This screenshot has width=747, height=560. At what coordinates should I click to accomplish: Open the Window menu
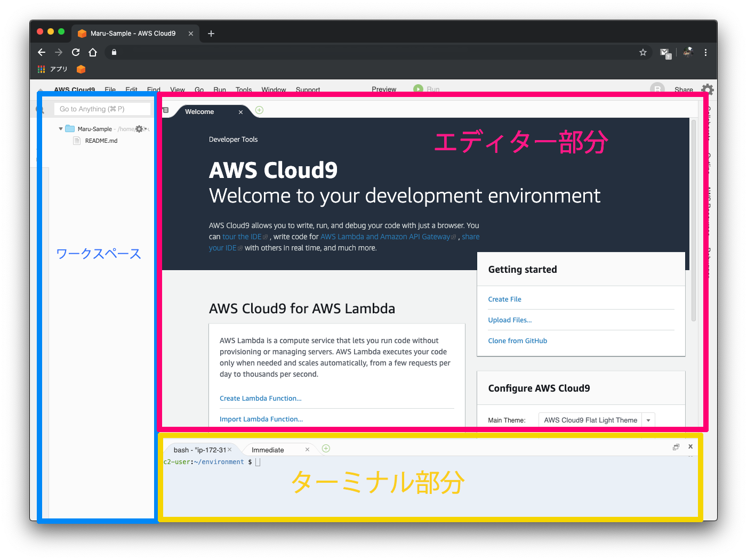click(x=274, y=90)
